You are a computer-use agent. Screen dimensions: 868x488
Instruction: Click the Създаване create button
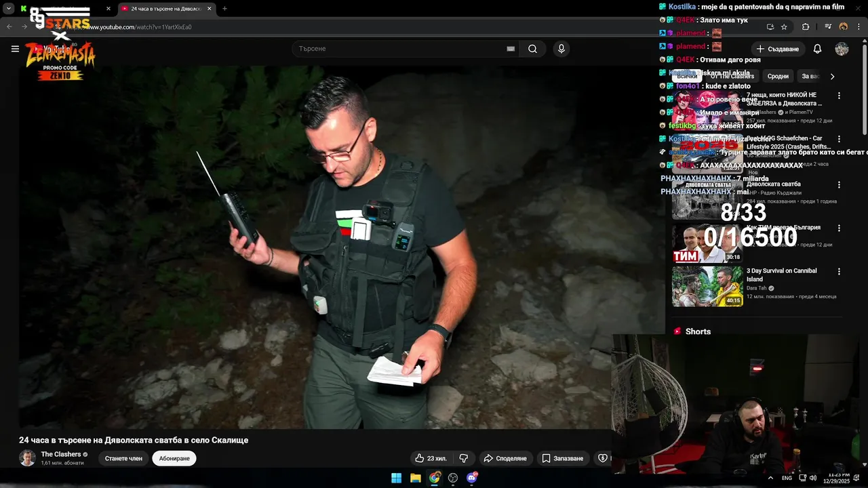click(778, 49)
